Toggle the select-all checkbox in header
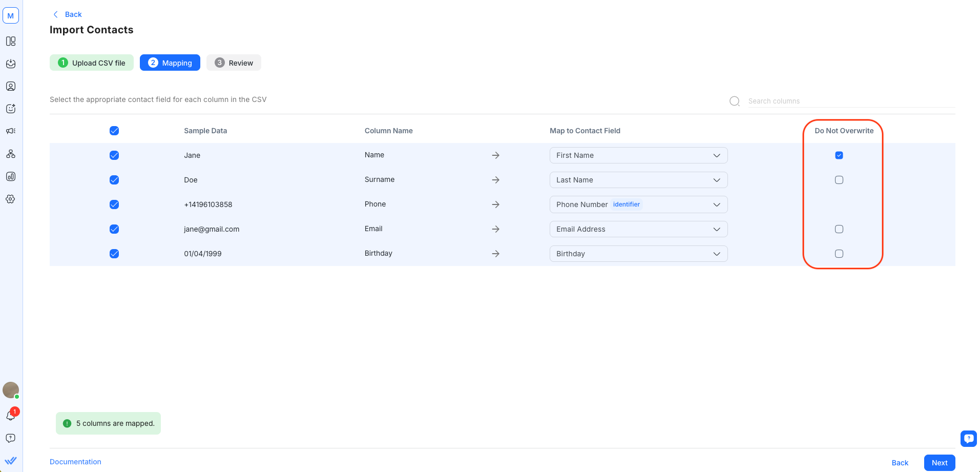 pos(114,131)
